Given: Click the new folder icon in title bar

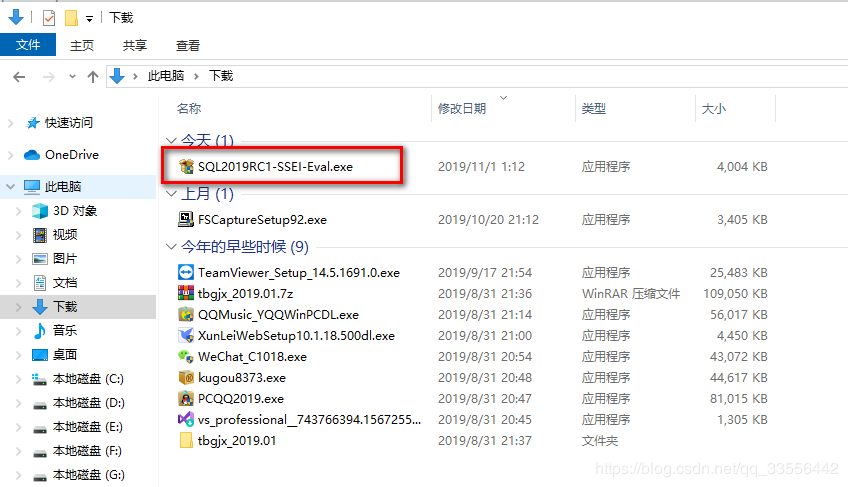Looking at the screenshot, I should (71, 18).
